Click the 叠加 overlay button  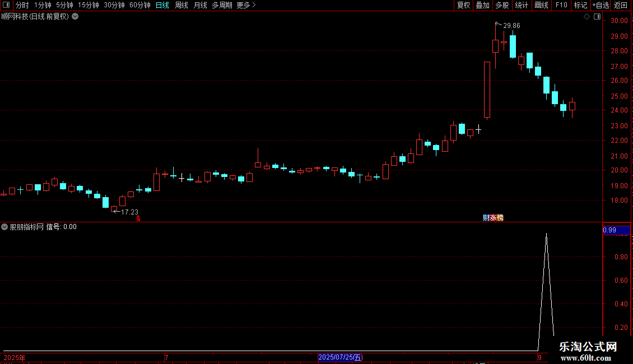[x=482, y=5]
